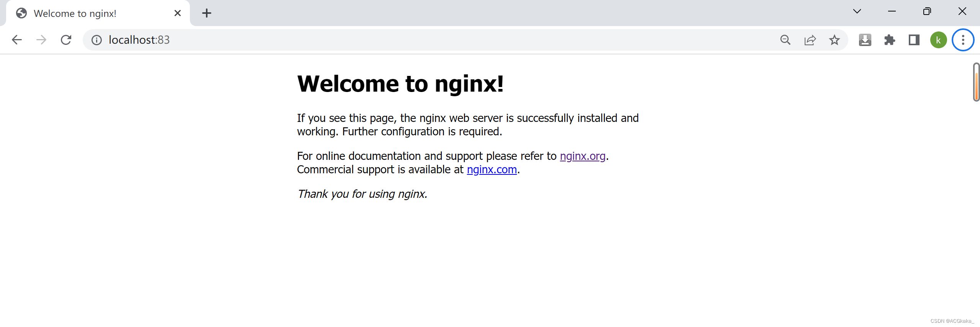Viewport: 980px width, 327px height.
Task: Reload the localhost:83 page
Action: pos(66,40)
